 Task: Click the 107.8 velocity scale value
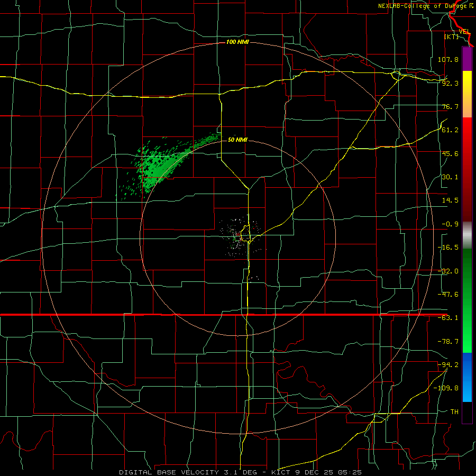tap(448, 59)
